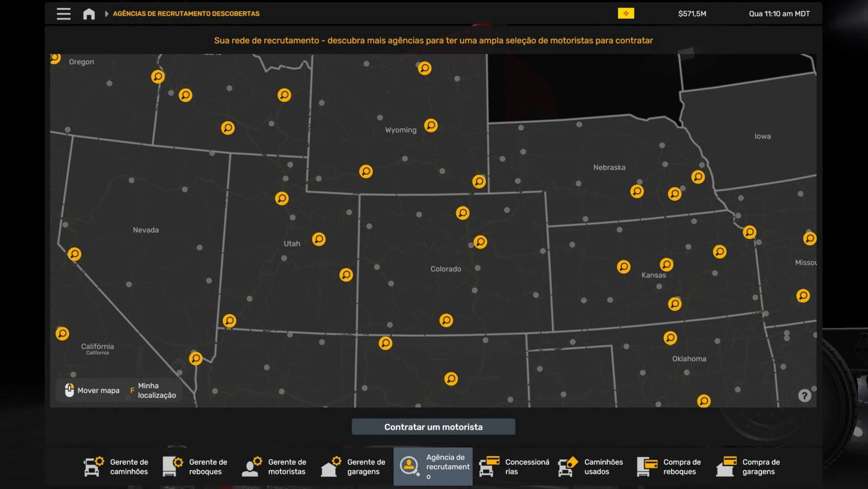This screenshot has height=489, width=868.
Task: Open Gerente de caminhões tab
Action: 116,466
